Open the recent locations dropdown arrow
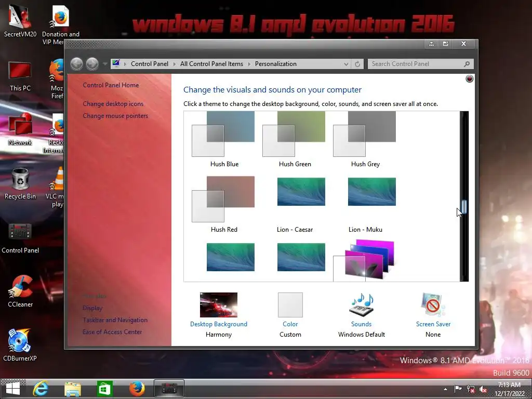Viewport: 532px width, 399px height. click(105, 64)
